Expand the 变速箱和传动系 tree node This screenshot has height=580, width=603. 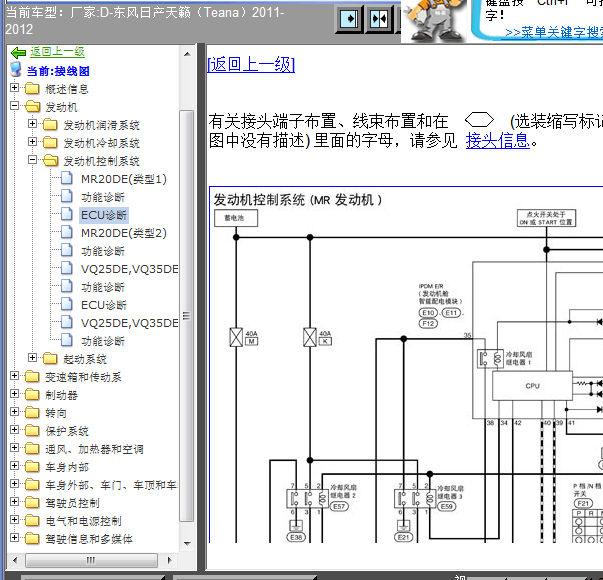[x=15, y=377]
